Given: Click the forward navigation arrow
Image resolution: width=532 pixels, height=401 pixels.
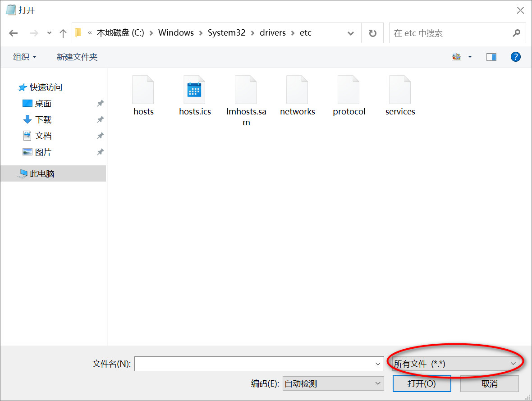Looking at the screenshot, I should click(34, 33).
